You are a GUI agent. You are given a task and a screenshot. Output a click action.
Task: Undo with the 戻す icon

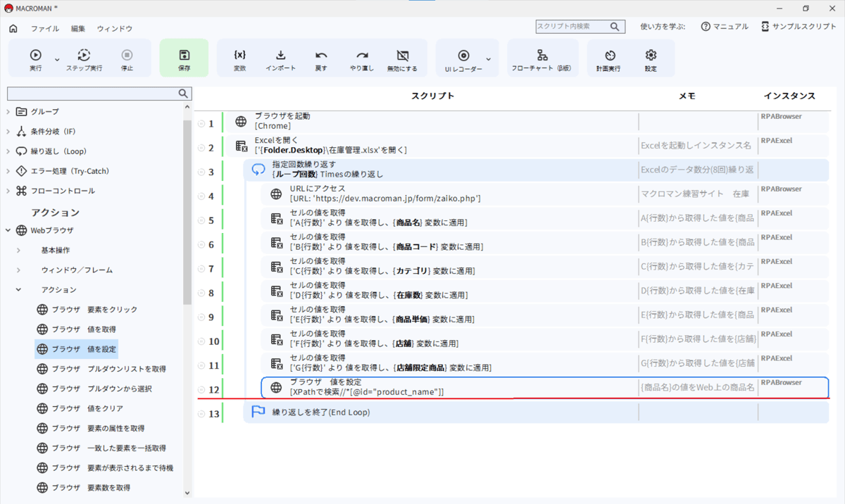point(321,56)
